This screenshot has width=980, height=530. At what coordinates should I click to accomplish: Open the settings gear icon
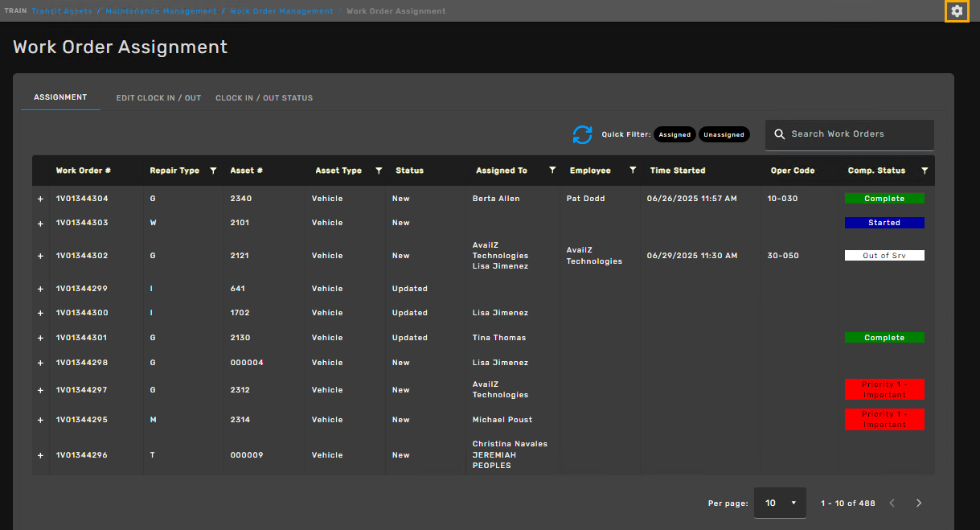(956, 11)
